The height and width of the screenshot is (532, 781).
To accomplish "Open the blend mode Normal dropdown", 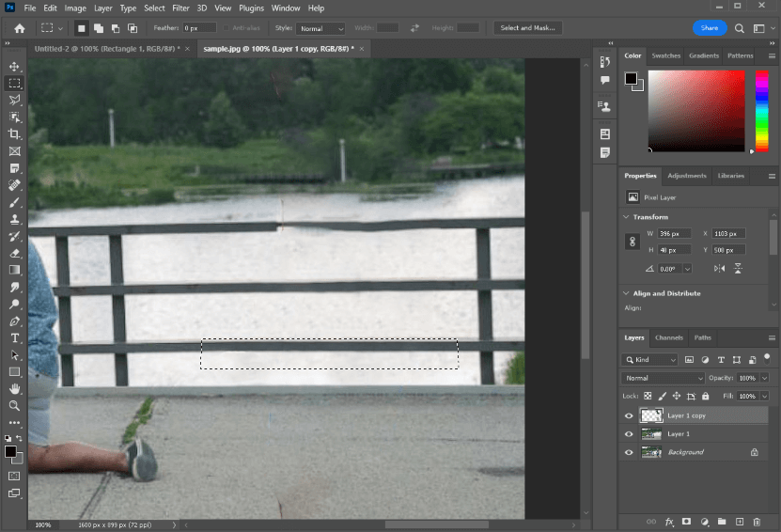I will click(663, 378).
